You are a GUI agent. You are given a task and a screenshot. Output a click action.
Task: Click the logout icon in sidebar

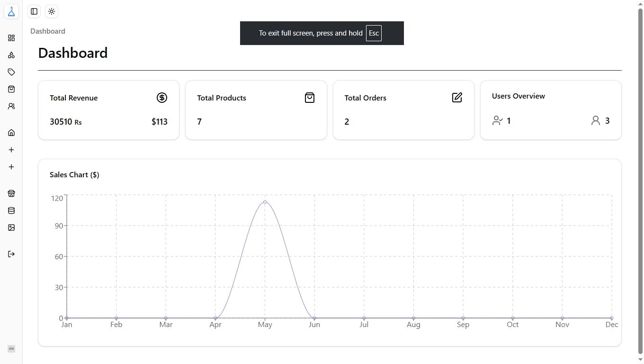click(x=11, y=254)
